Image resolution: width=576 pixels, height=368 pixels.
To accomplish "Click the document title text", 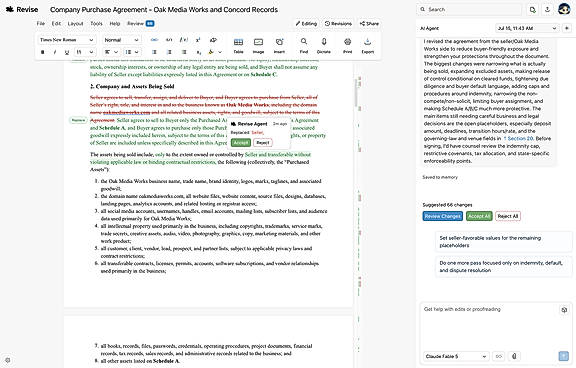I will pyautogui.click(x=164, y=10).
